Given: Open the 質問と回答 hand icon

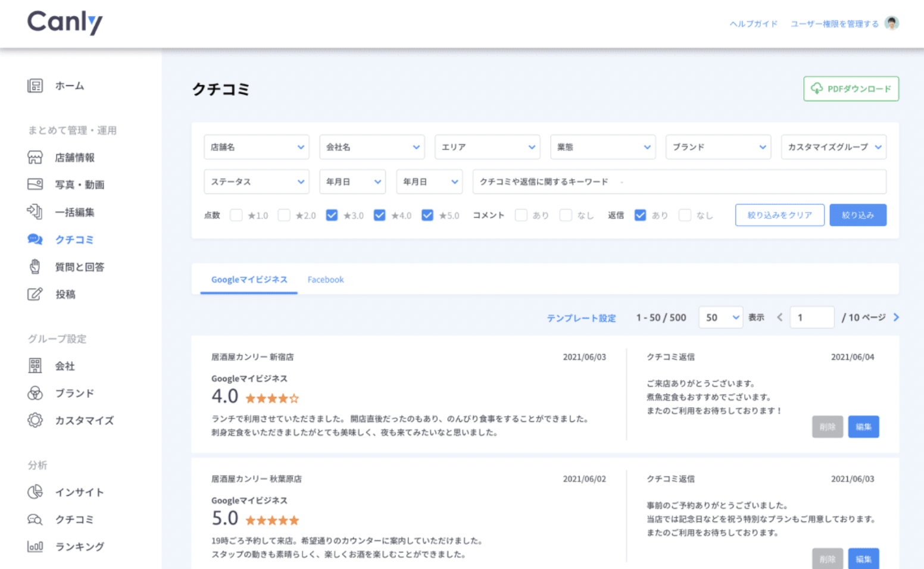Looking at the screenshot, I should pos(35,267).
